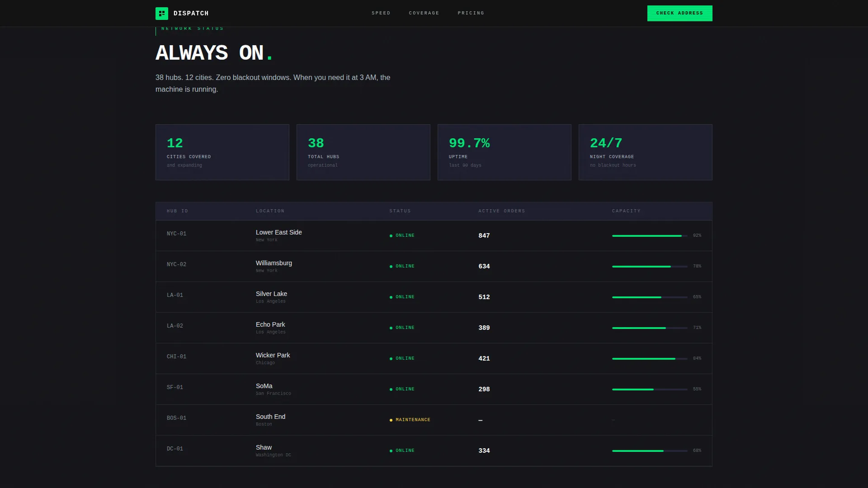Select the 12 Cities Covered stat card
Screen dimensions: 868x488
(222, 152)
